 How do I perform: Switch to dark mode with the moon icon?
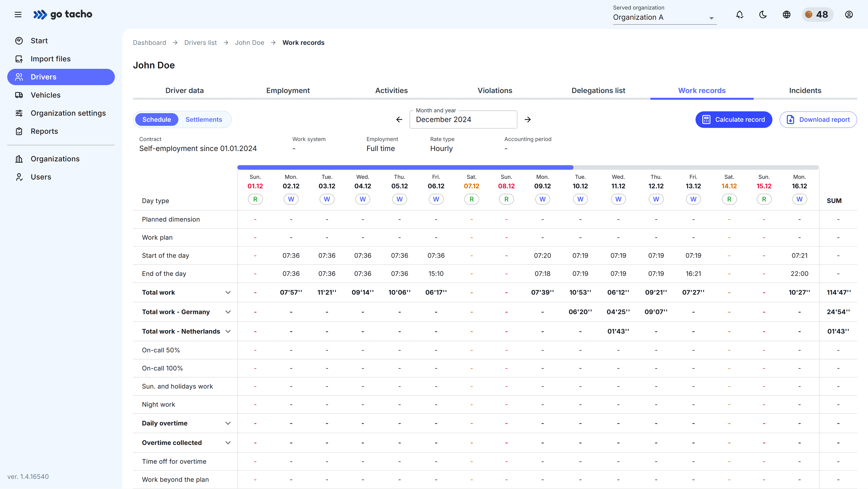pos(762,14)
